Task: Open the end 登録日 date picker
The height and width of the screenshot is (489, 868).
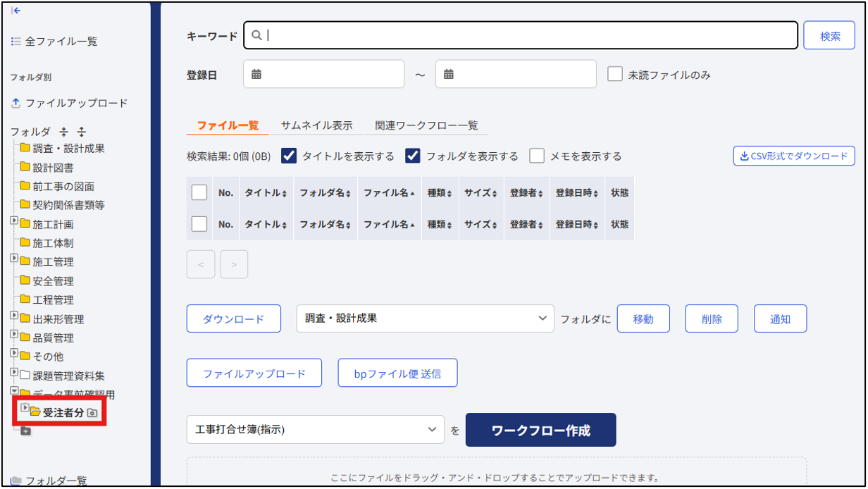Action: tap(516, 74)
